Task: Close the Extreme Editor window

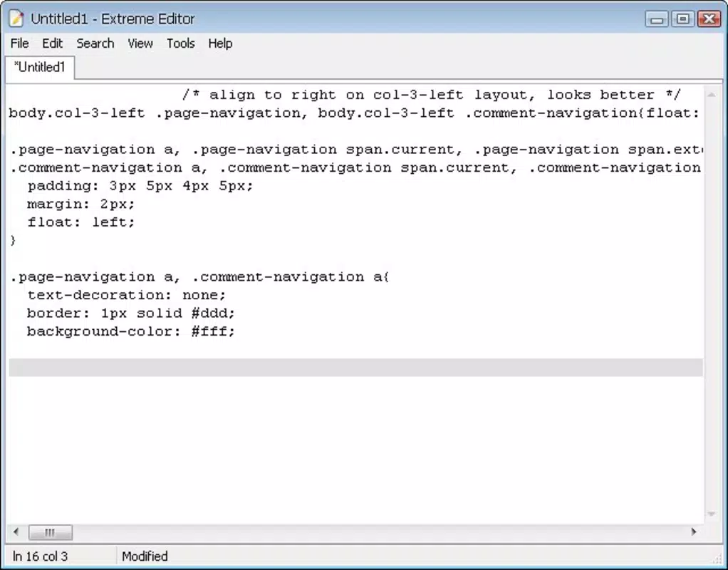Action: click(709, 19)
